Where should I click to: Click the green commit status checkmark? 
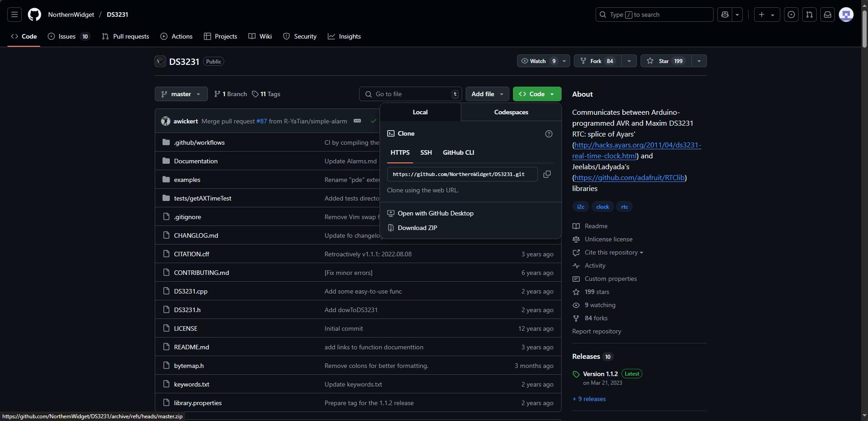point(374,121)
